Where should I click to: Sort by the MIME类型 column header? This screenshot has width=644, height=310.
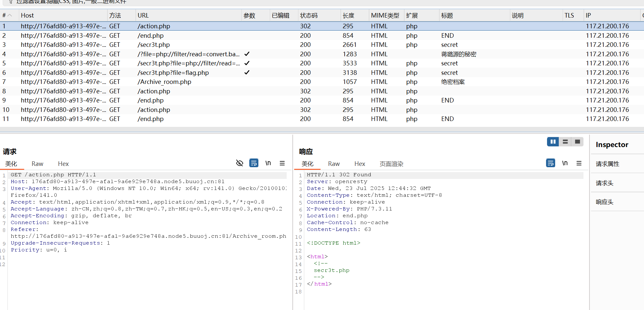click(387, 15)
